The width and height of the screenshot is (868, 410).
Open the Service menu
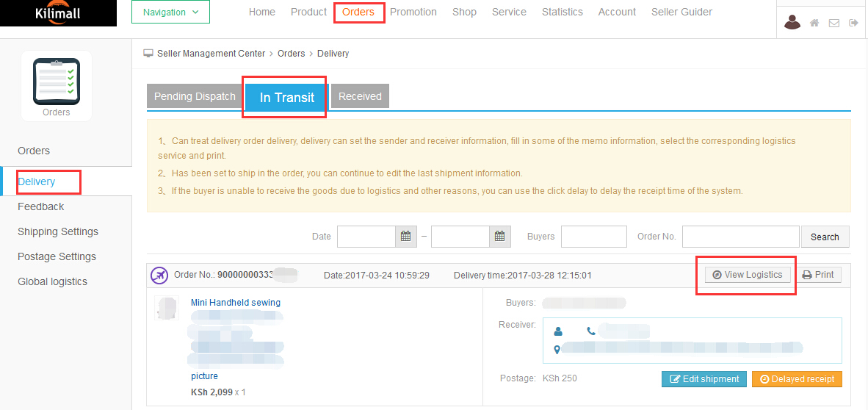(x=509, y=12)
